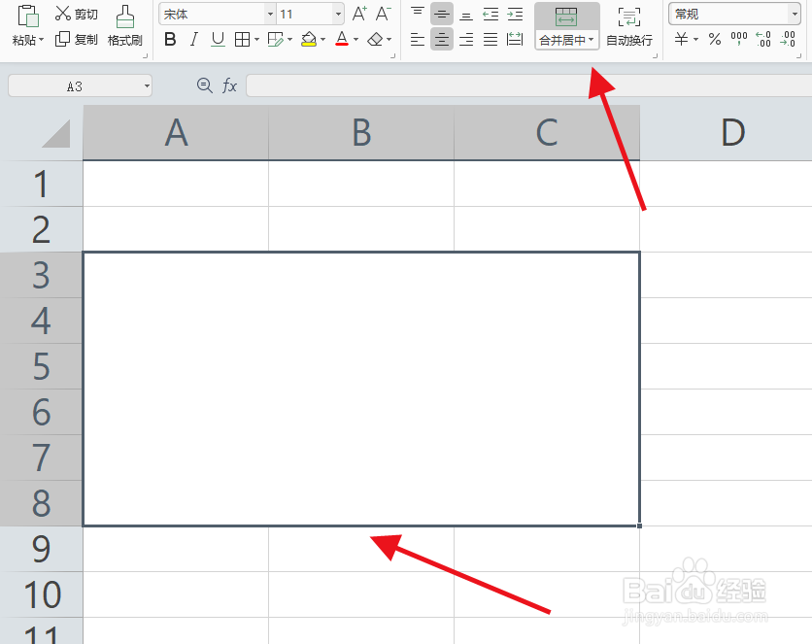Select column C header

click(547, 132)
